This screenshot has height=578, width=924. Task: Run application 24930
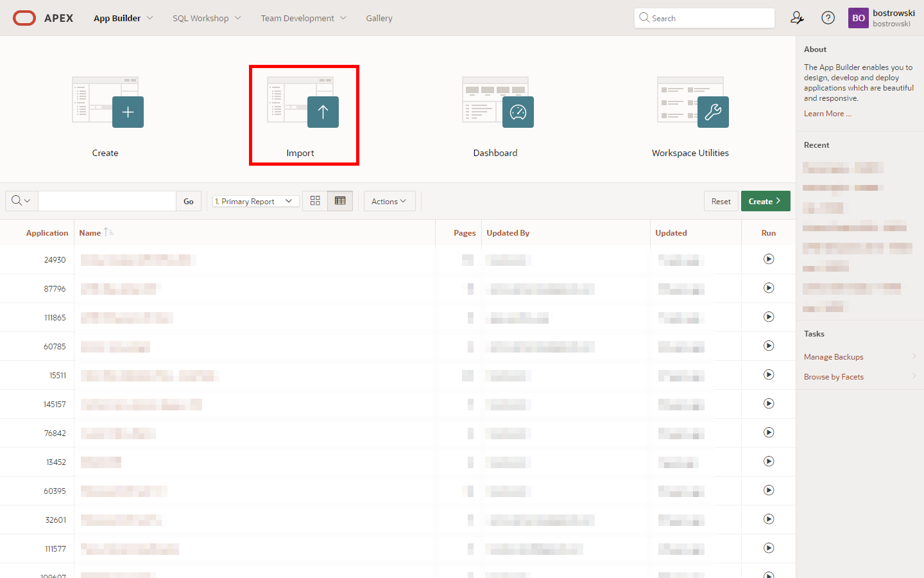click(x=768, y=259)
